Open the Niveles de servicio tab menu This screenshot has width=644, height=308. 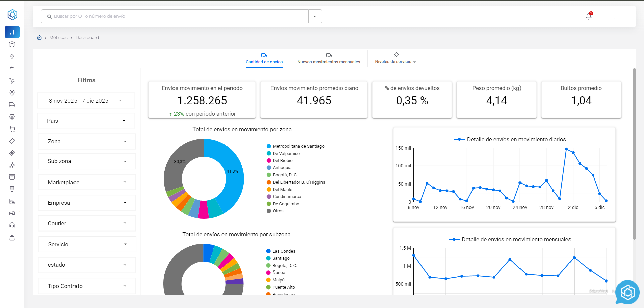tap(395, 59)
